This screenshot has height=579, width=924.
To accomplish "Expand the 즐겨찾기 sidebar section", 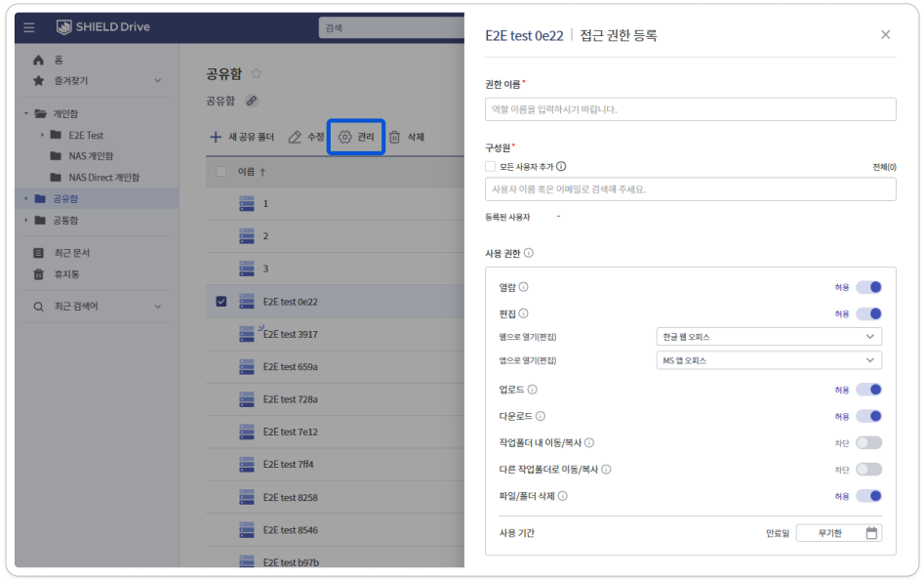I will [158, 81].
